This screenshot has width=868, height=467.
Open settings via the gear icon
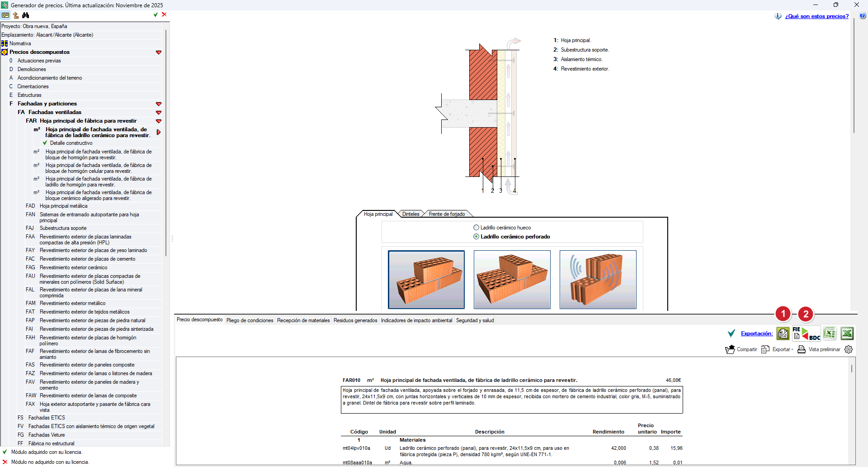(849, 349)
